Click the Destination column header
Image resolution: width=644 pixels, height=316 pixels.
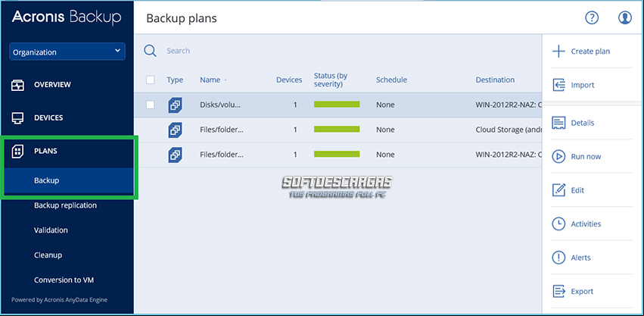pos(495,80)
